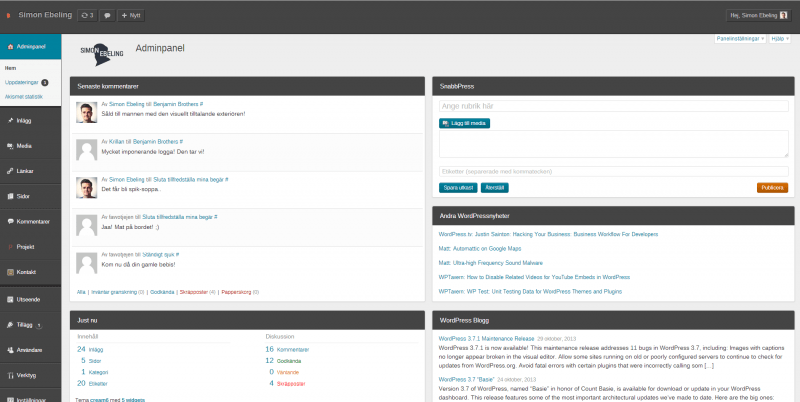Click the Kontakt icon in sidebar
Image resolution: width=800 pixels, height=402 pixels.
click(10, 272)
